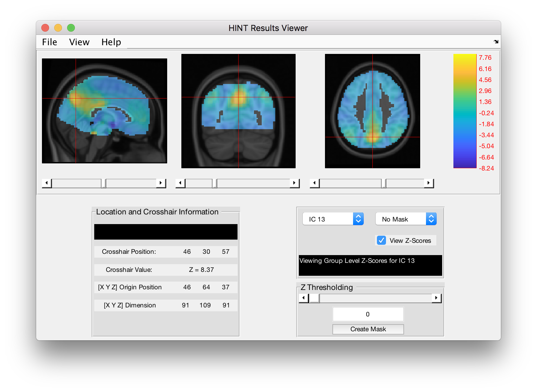Click the Viewing Group Level Z-Scores status text
This screenshot has height=392, width=537.
(x=357, y=261)
